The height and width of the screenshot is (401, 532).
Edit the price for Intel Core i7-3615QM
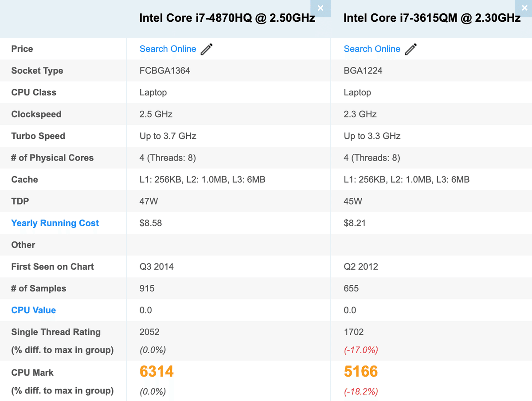coord(411,49)
